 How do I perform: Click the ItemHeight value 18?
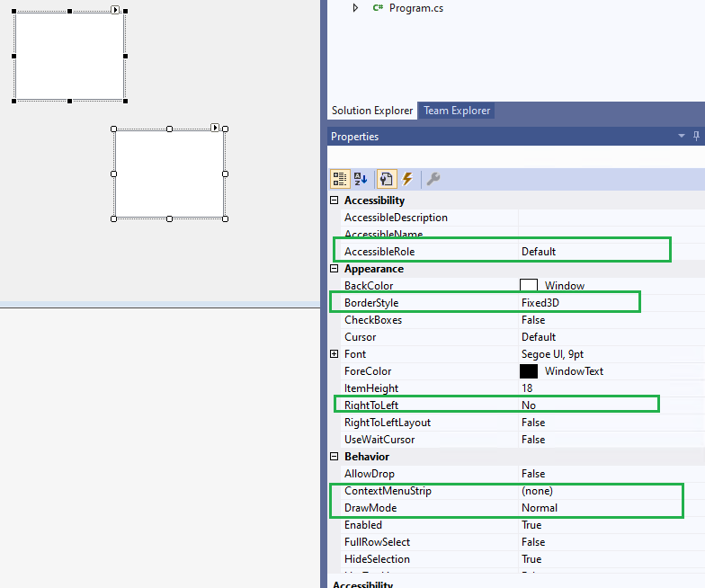tap(527, 388)
